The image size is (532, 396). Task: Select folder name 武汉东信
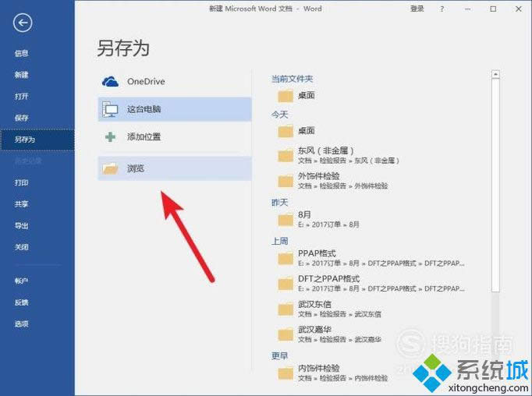(x=314, y=304)
